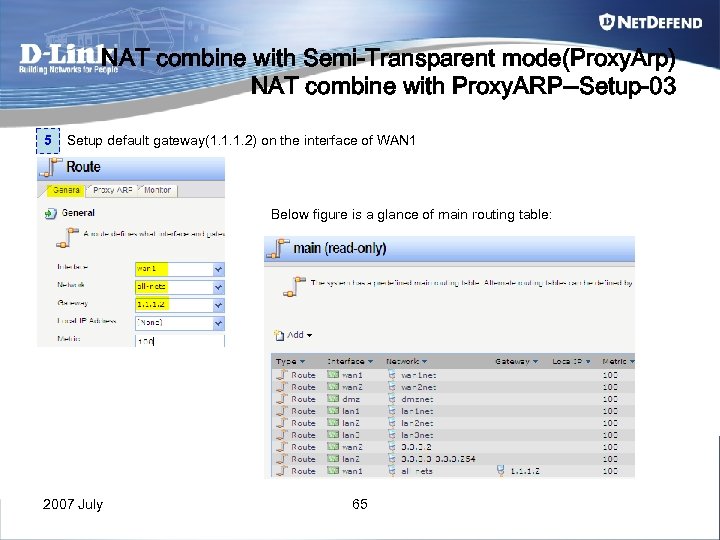Click the Route icon in lan3net row
Image resolution: width=720 pixels, height=540 pixels.
tap(281, 434)
